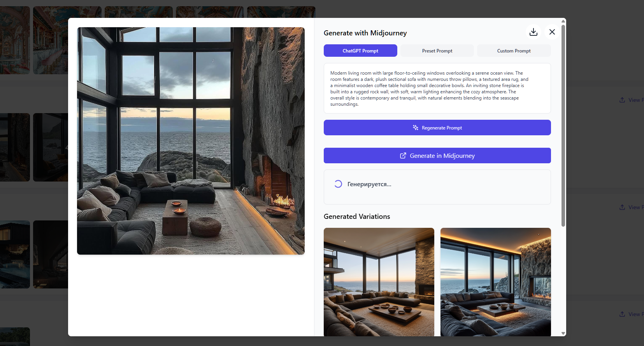This screenshot has height=346, width=644.
Task: Click the middle upload icon beside View
Action: [622, 207]
